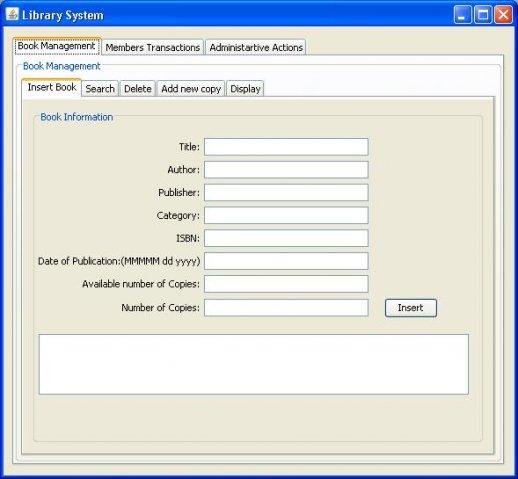Focus the Title text field

click(x=286, y=147)
